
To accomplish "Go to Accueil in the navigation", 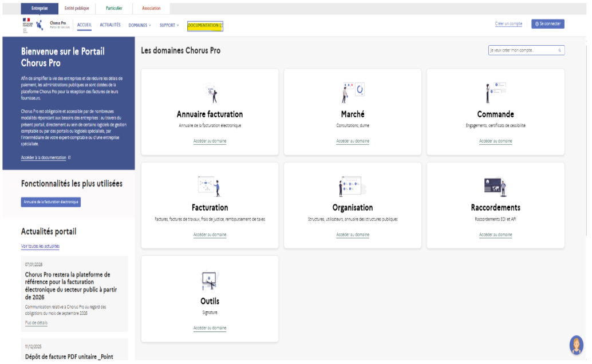I will point(84,25).
